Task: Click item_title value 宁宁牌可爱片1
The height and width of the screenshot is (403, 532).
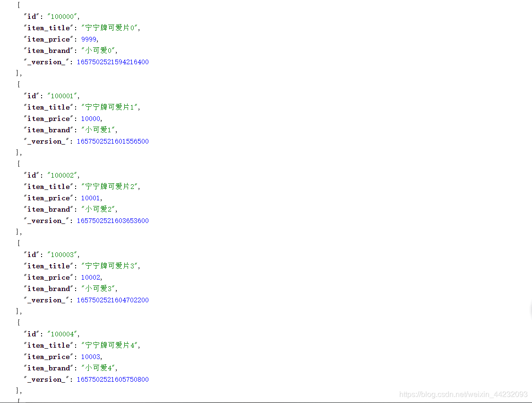Action: (110, 107)
